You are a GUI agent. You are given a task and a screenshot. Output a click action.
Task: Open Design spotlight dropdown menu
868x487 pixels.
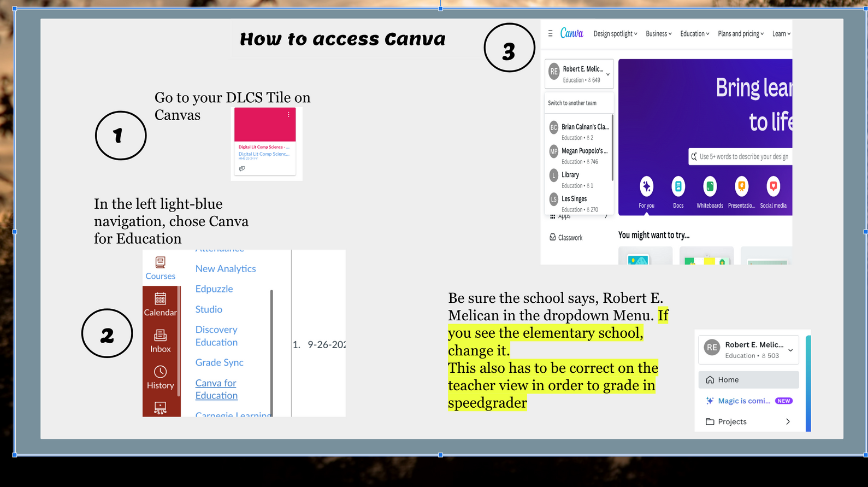pyautogui.click(x=616, y=34)
